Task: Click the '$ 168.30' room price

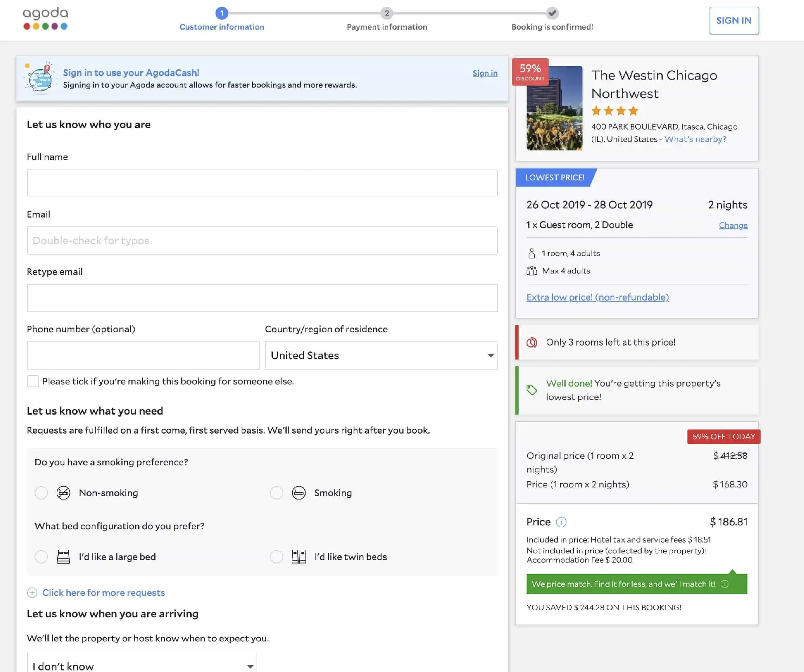Action: (x=730, y=484)
